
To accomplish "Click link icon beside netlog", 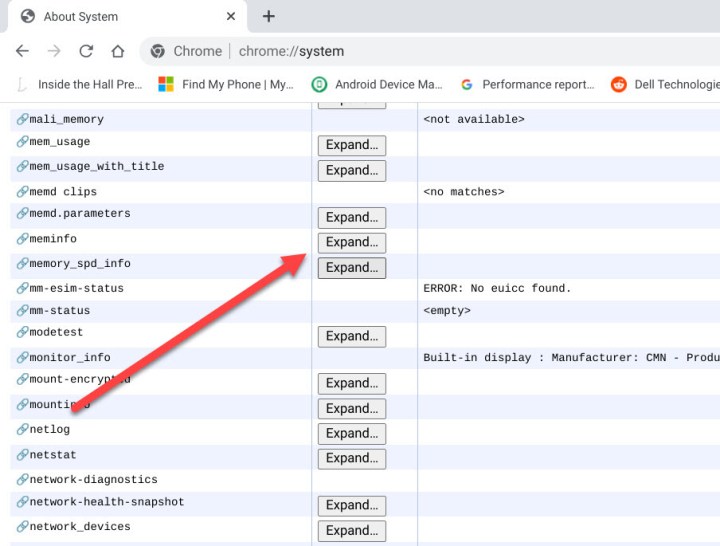I will 22,430.
